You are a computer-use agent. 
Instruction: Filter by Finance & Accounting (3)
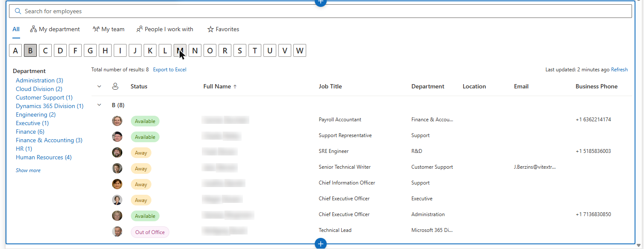point(49,140)
